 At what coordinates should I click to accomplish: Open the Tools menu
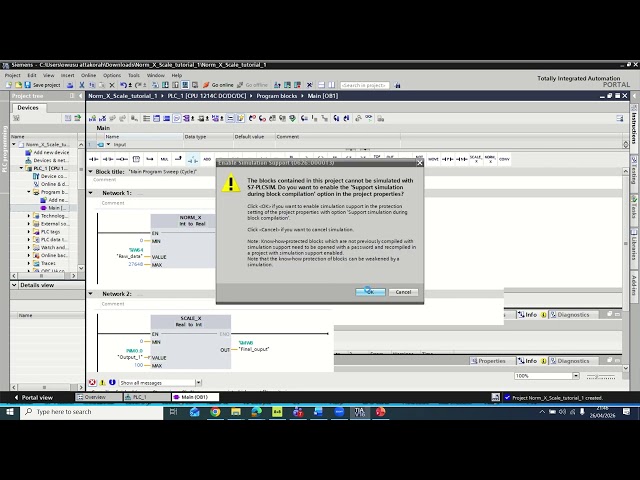(134, 76)
